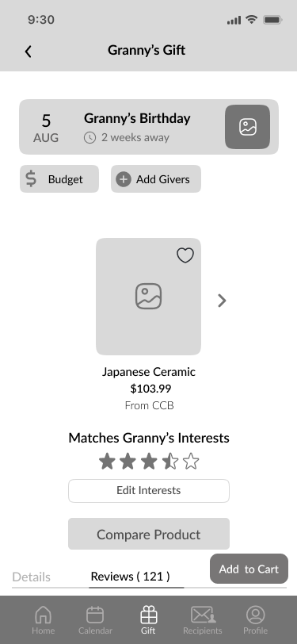Open the Japanese Ceramic product image
This screenshot has width=297, height=644.
coord(149,297)
